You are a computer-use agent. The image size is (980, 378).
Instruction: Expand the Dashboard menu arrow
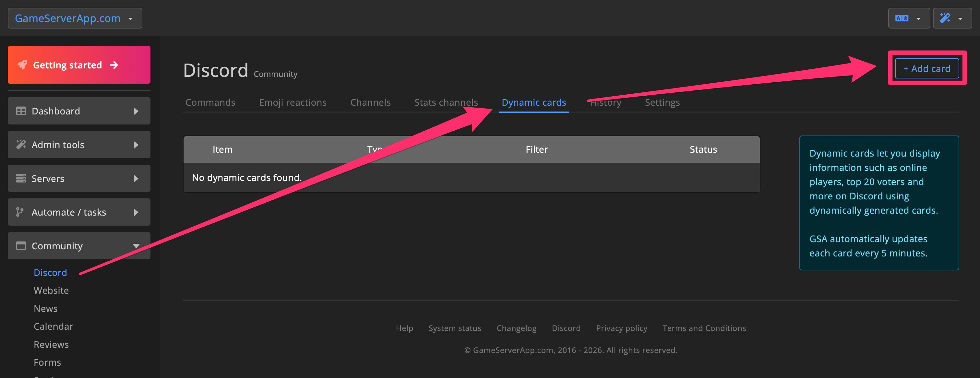coord(136,111)
